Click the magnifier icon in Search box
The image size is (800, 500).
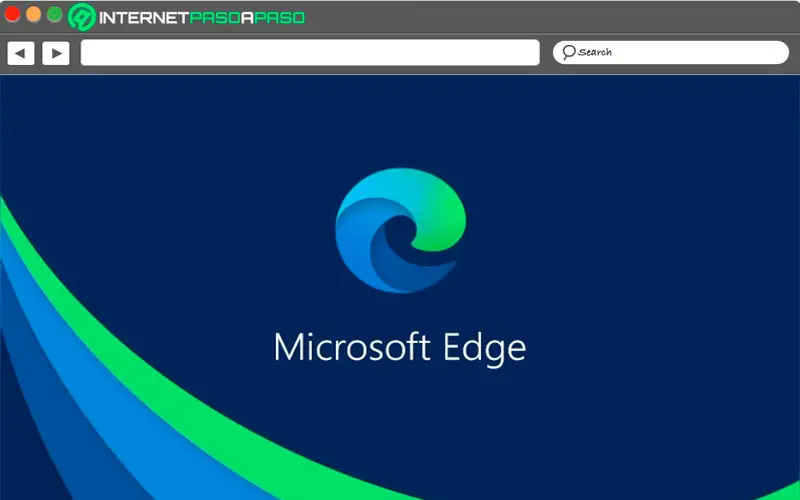coord(568,52)
